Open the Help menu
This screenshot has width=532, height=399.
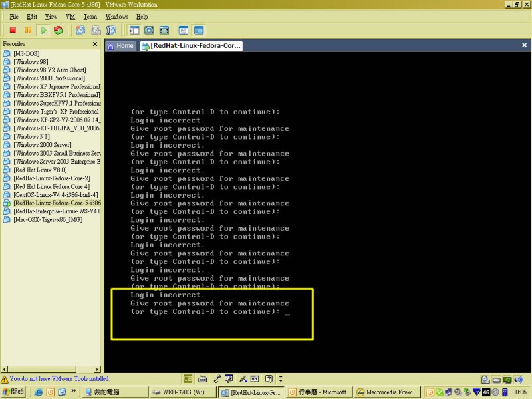click(142, 16)
